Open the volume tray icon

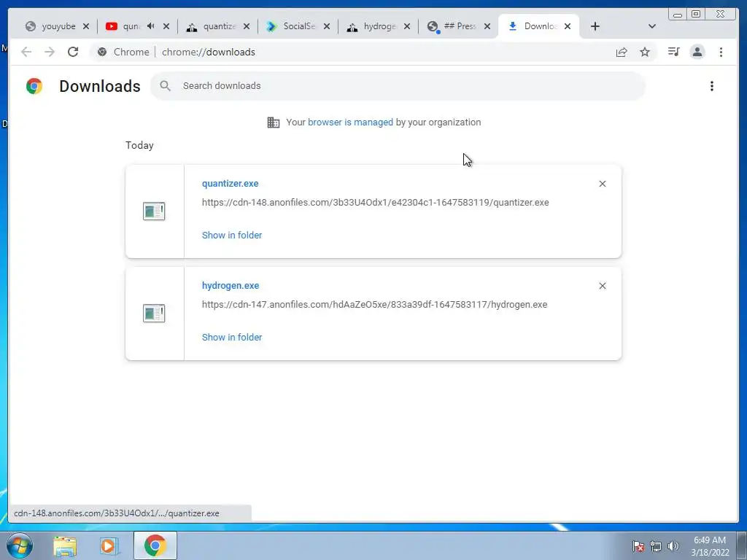coord(673,546)
